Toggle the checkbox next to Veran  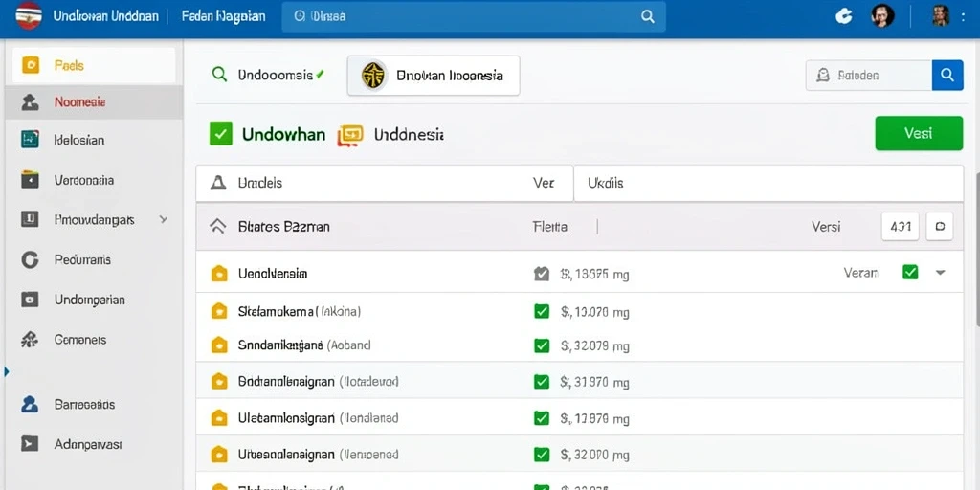[910, 272]
